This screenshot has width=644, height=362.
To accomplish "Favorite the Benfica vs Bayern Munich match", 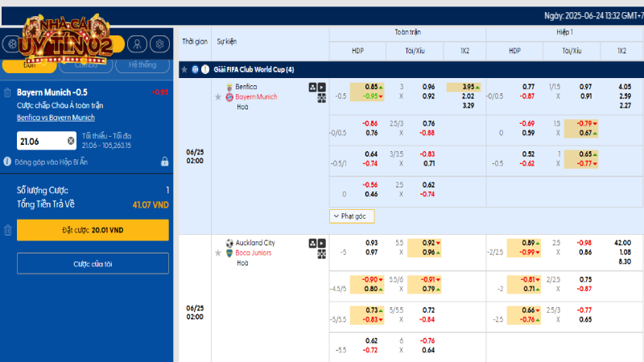I will tap(218, 97).
